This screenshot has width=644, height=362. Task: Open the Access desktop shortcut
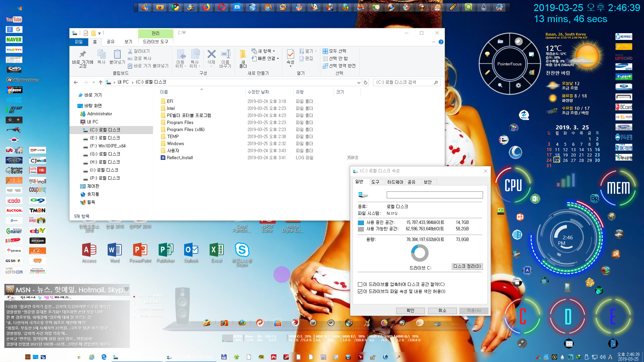coord(89,253)
